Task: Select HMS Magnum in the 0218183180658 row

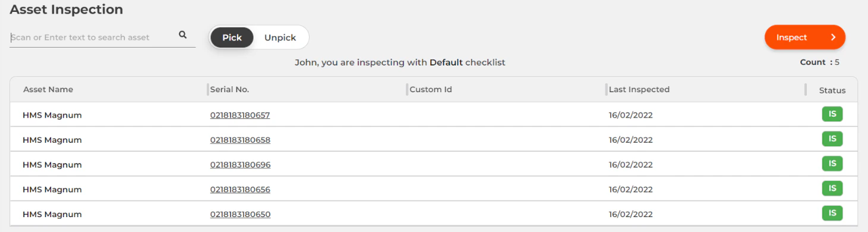Action: (x=52, y=140)
